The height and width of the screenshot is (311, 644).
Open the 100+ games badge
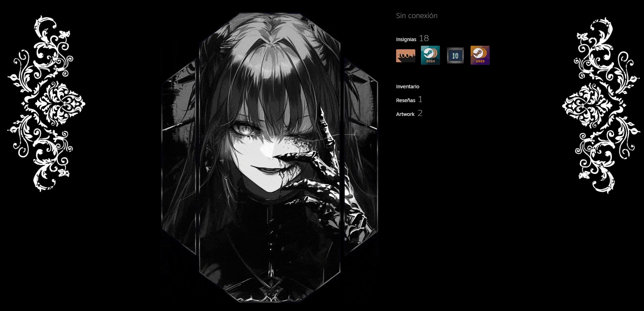coord(405,55)
